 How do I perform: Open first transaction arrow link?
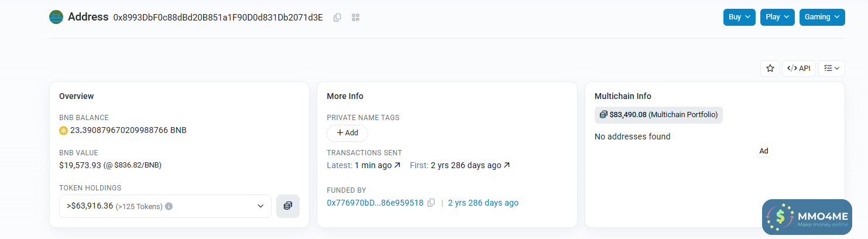pyautogui.click(x=507, y=165)
